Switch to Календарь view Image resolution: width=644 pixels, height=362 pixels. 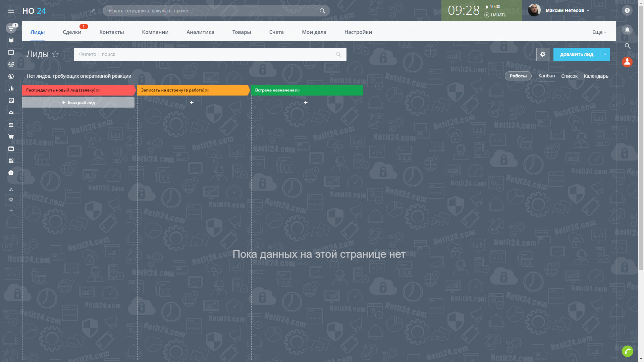pyautogui.click(x=596, y=76)
